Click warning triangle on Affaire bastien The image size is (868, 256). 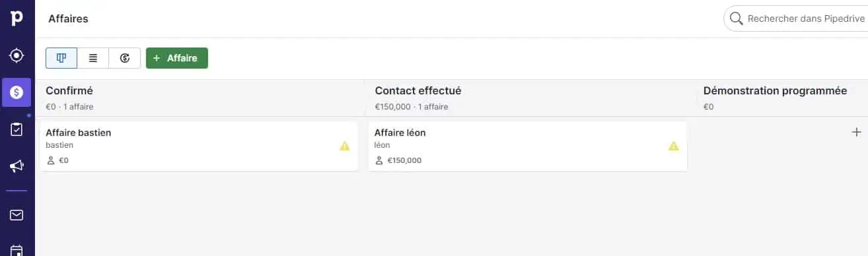(x=345, y=146)
